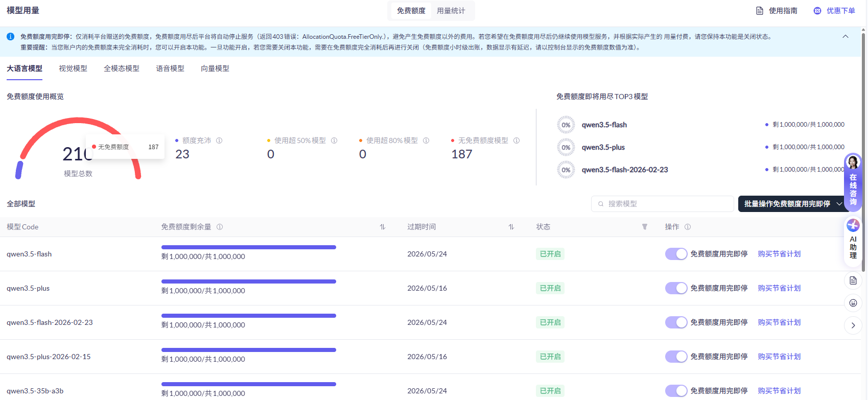
Task: Open the 批量操作免费额度用完即停 dropdown
Action: [x=792, y=204]
